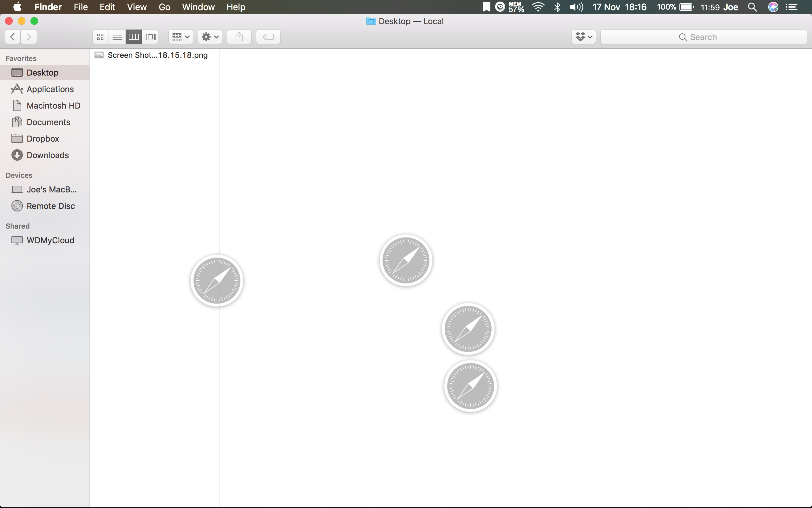Open the 100% battery status menu
The image size is (812, 508).
click(x=675, y=7)
